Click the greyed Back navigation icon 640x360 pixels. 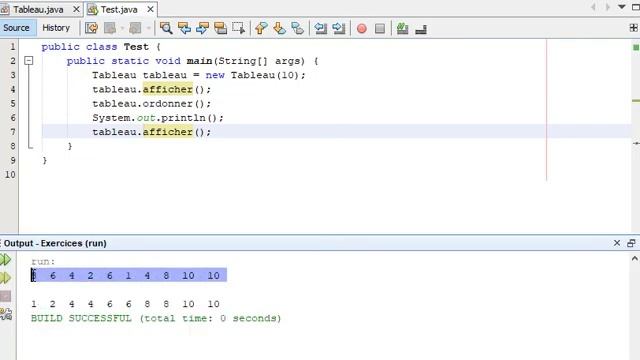pyautogui.click(x=110, y=28)
